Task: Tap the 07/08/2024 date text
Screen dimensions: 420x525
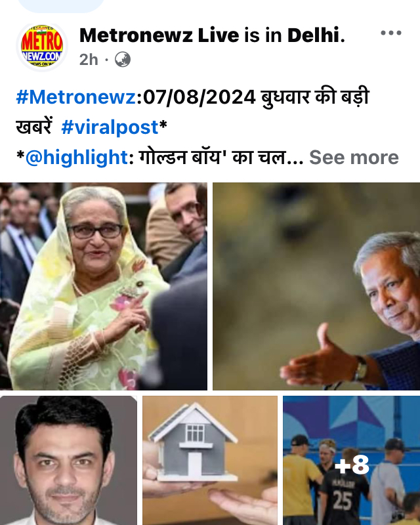Action: pos(199,97)
